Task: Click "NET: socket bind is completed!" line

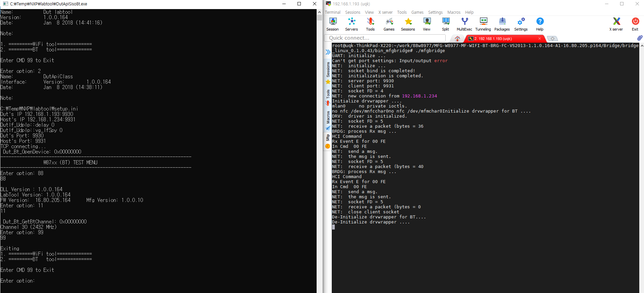Action: point(374,71)
